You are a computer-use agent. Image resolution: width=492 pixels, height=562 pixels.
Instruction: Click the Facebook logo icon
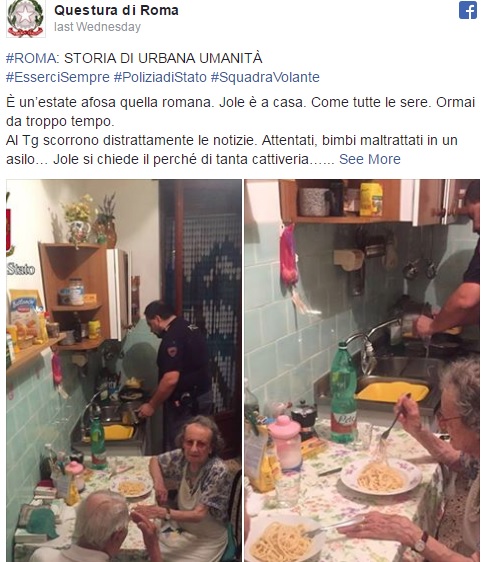tap(468, 10)
